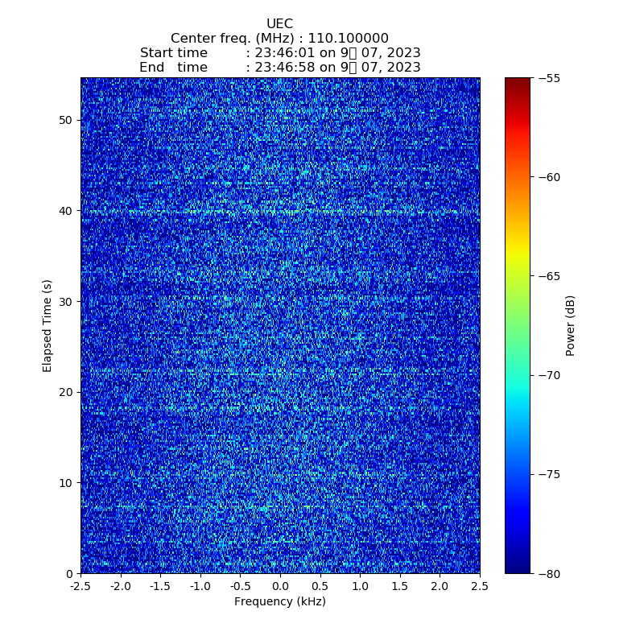Viewport: 644px width, 644px height.
Task: Click the Center freq. (MHz) title line
Action: pos(279,39)
